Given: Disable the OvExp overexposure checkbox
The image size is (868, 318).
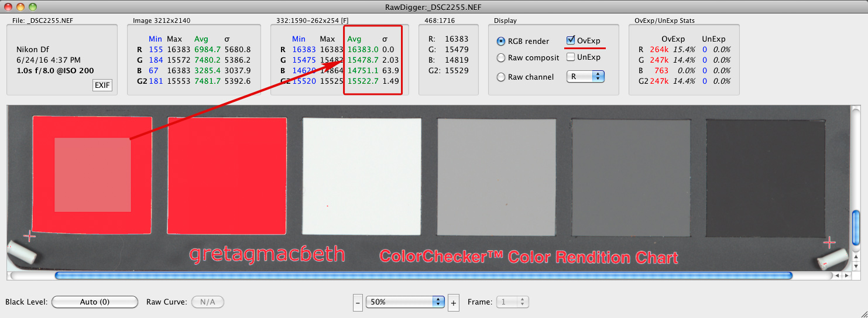Looking at the screenshot, I should click(571, 40).
